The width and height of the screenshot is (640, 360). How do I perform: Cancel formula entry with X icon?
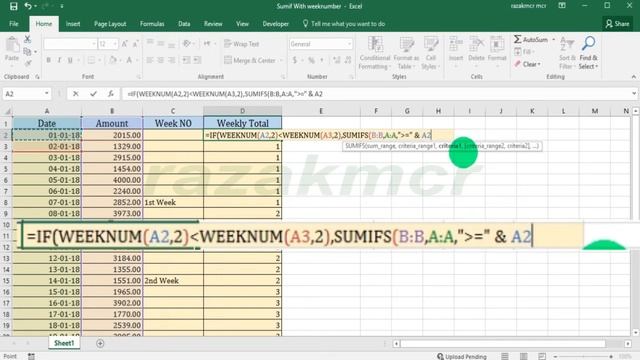point(76,94)
